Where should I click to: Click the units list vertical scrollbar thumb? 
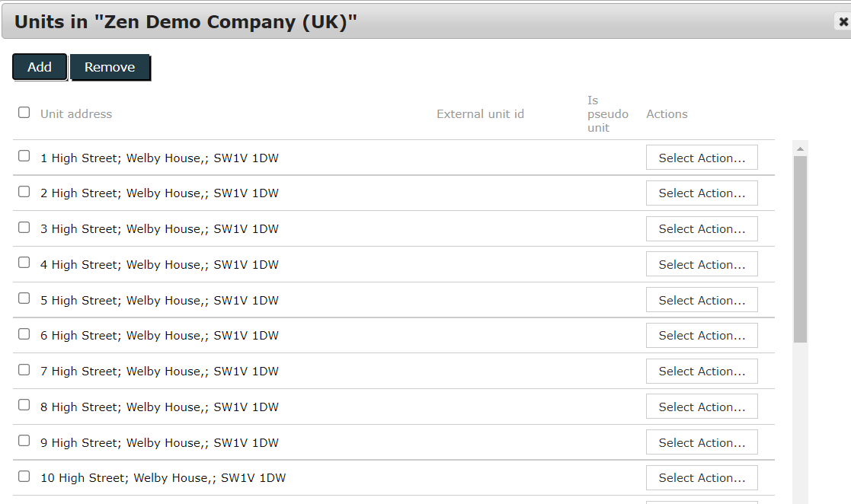[800, 247]
